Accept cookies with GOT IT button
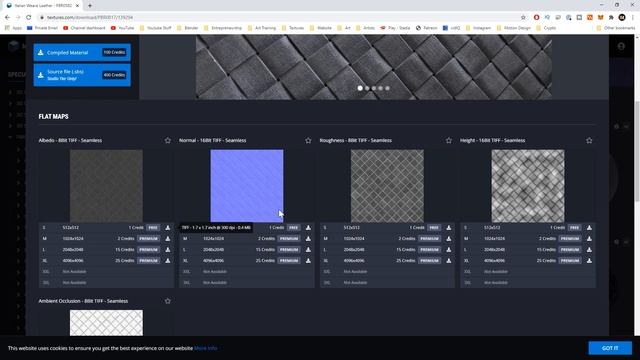The height and width of the screenshot is (360, 640). [610, 348]
